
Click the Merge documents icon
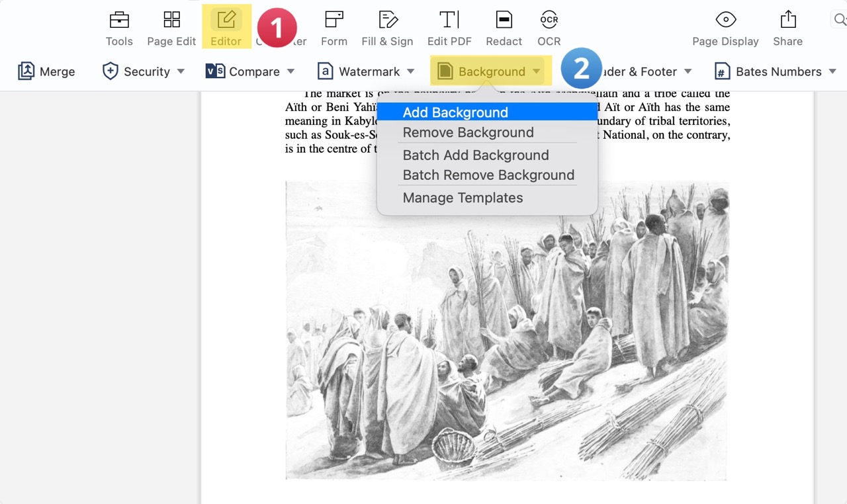[26, 71]
